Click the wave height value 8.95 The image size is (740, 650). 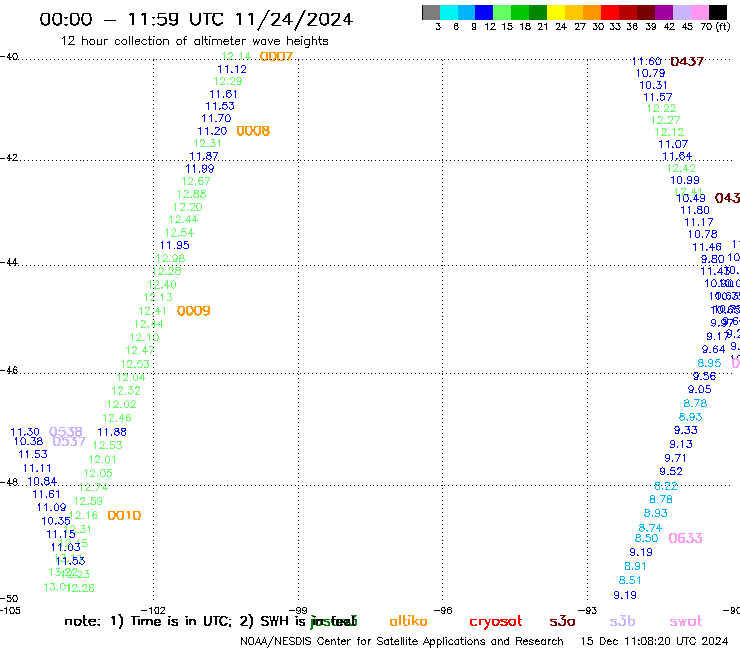pos(709,363)
